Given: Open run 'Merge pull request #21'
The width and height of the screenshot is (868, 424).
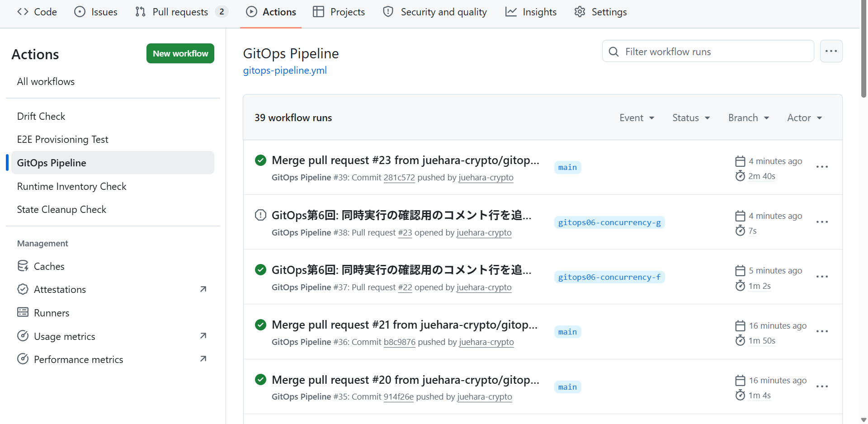Looking at the screenshot, I should (x=405, y=325).
